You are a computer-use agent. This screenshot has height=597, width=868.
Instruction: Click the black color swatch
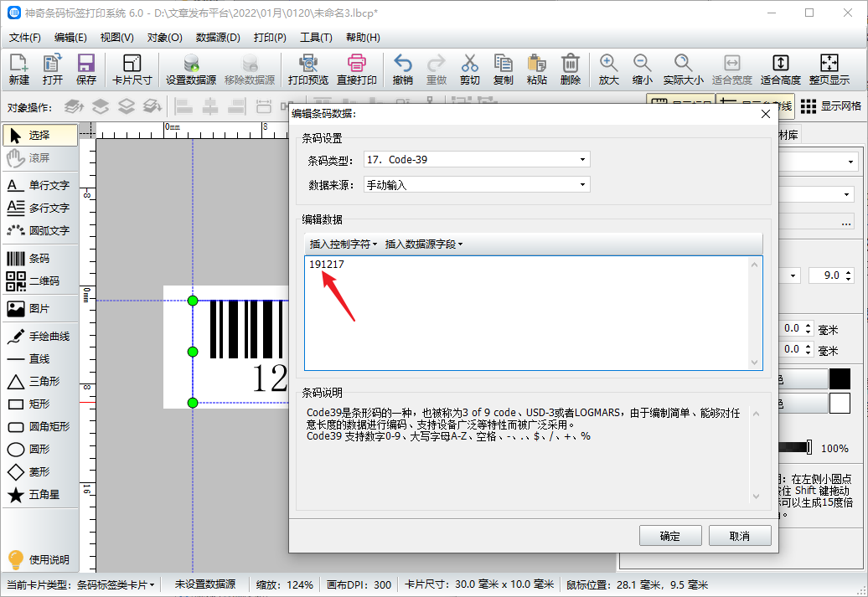[x=840, y=379]
